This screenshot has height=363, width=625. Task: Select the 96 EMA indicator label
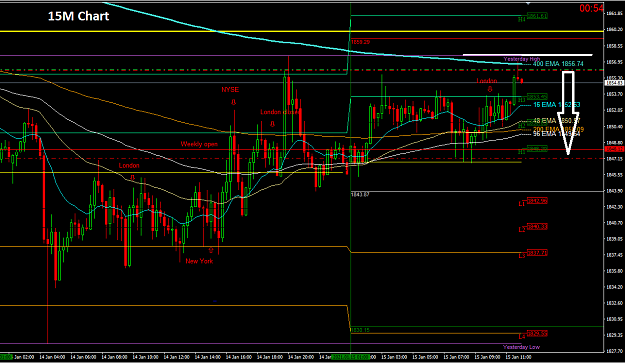[556, 134]
